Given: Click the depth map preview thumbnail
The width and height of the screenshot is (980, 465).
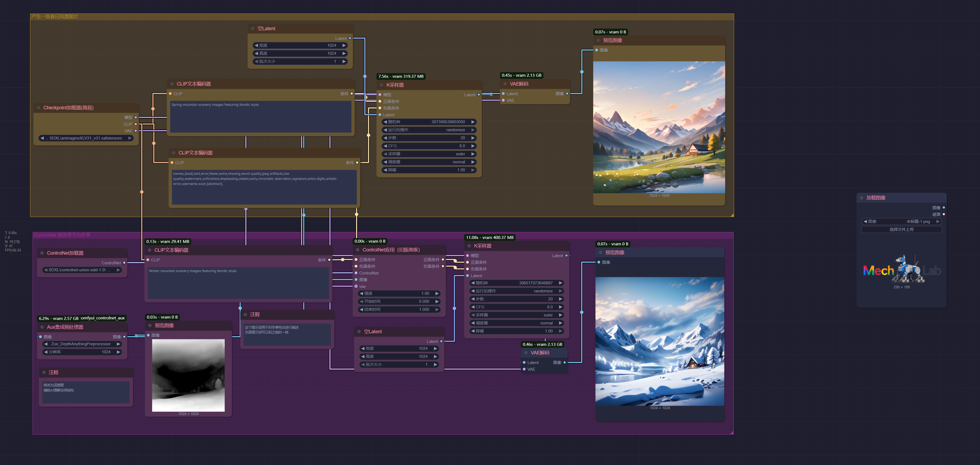Looking at the screenshot, I should pos(188,375).
